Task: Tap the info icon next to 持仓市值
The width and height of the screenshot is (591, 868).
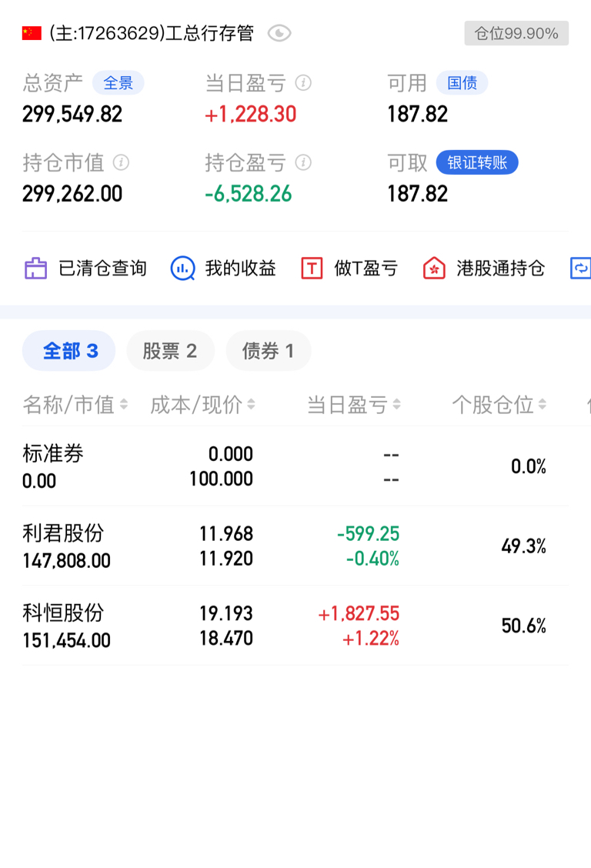Action: (x=121, y=163)
